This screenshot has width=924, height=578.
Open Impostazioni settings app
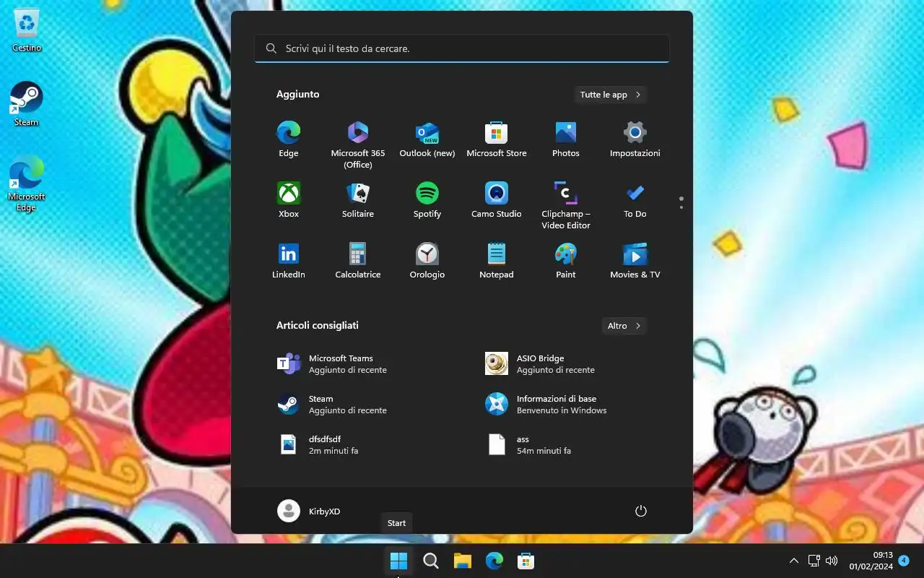(x=635, y=139)
